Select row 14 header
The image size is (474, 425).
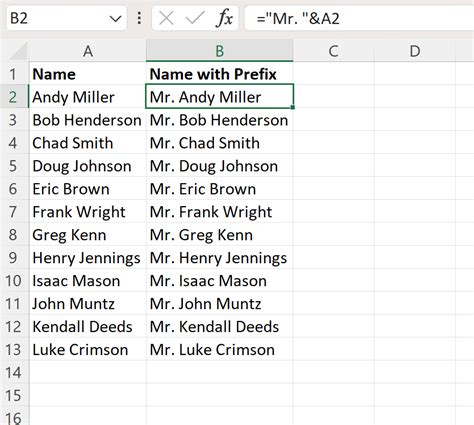coord(13,373)
